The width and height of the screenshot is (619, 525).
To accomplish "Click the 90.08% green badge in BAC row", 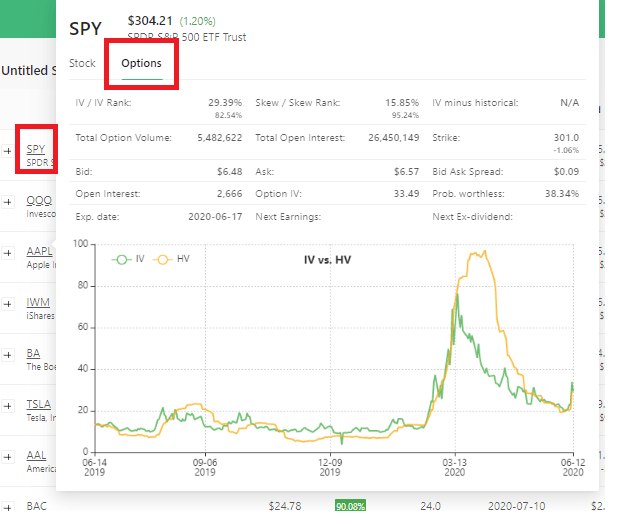I will (x=350, y=506).
